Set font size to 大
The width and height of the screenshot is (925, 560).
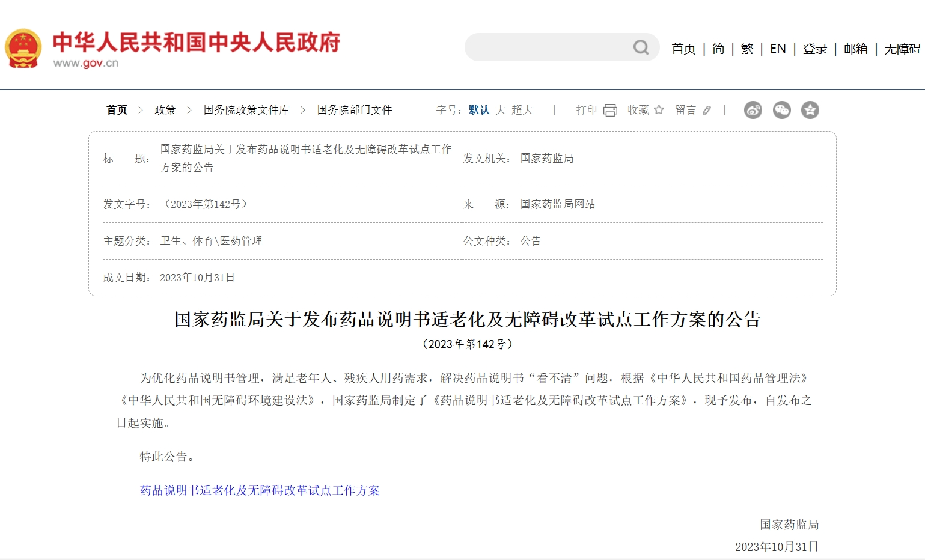pos(500,110)
